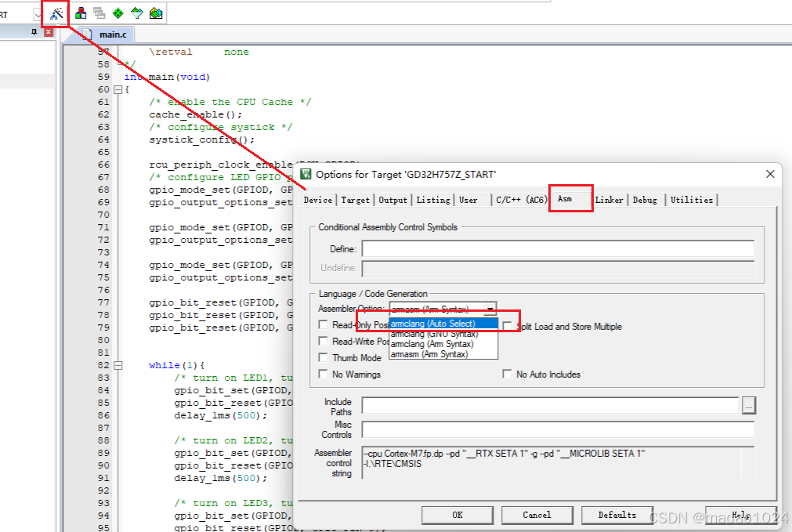Switch to the Linker tab
Image resolution: width=792 pixels, height=532 pixels.
click(x=609, y=200)
